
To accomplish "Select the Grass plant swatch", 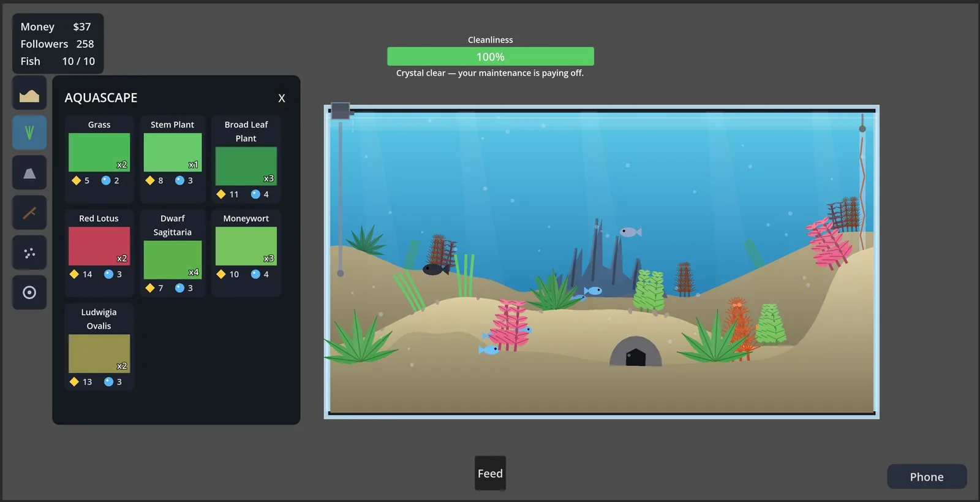I will coord(99,152).
